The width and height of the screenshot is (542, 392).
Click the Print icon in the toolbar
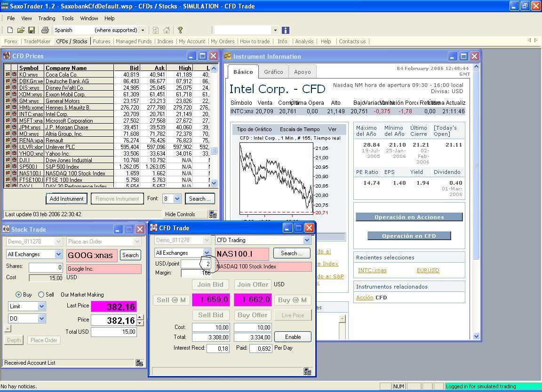pyautogui.click(x=45, y=30)
